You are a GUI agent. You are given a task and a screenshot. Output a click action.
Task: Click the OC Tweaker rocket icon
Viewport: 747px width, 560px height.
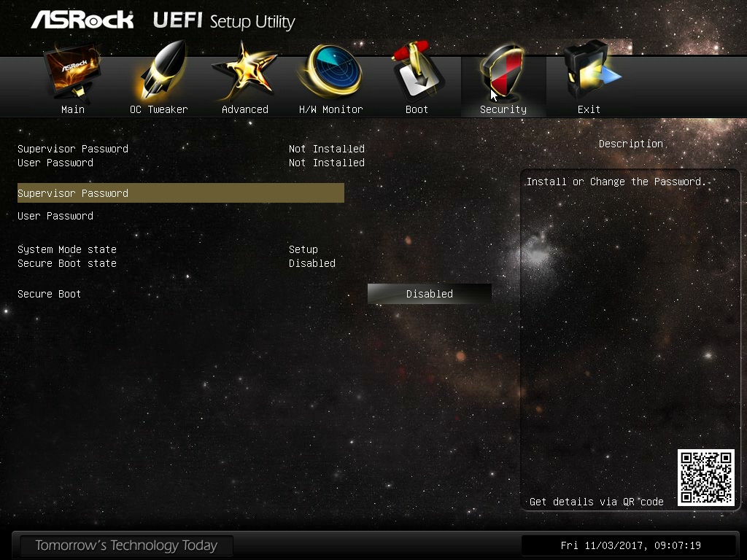click(x=161, y=71)
